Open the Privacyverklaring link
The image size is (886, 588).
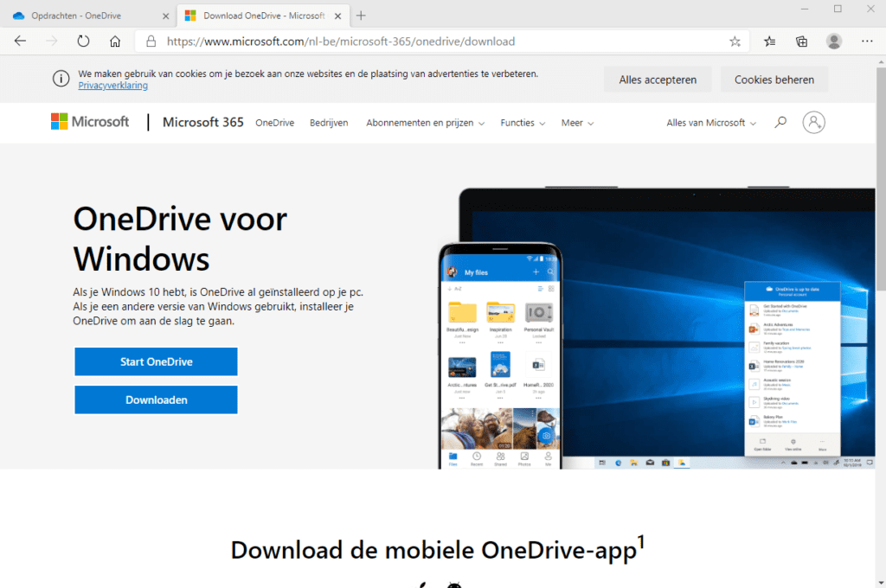[113, 86]
